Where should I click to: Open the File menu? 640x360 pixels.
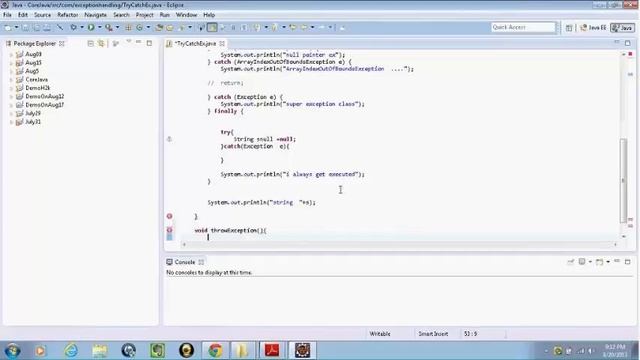(x=7, y=15)
